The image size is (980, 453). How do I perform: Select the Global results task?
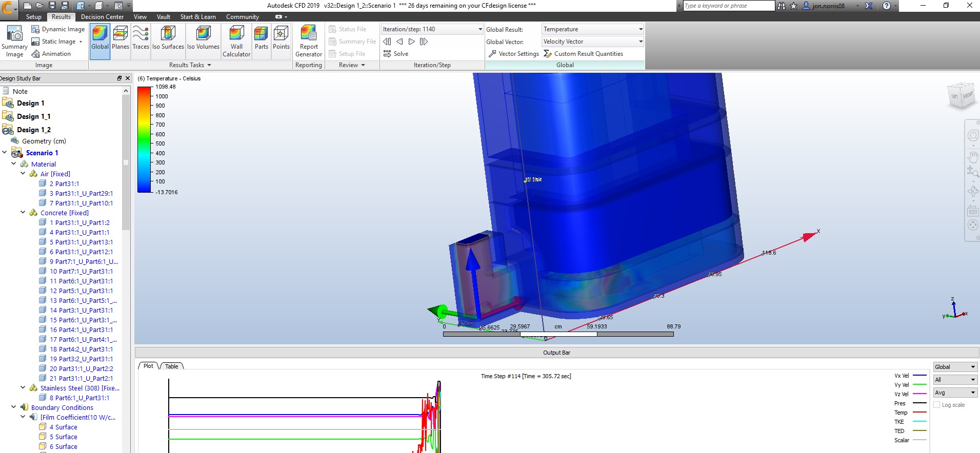coord(100,42)
